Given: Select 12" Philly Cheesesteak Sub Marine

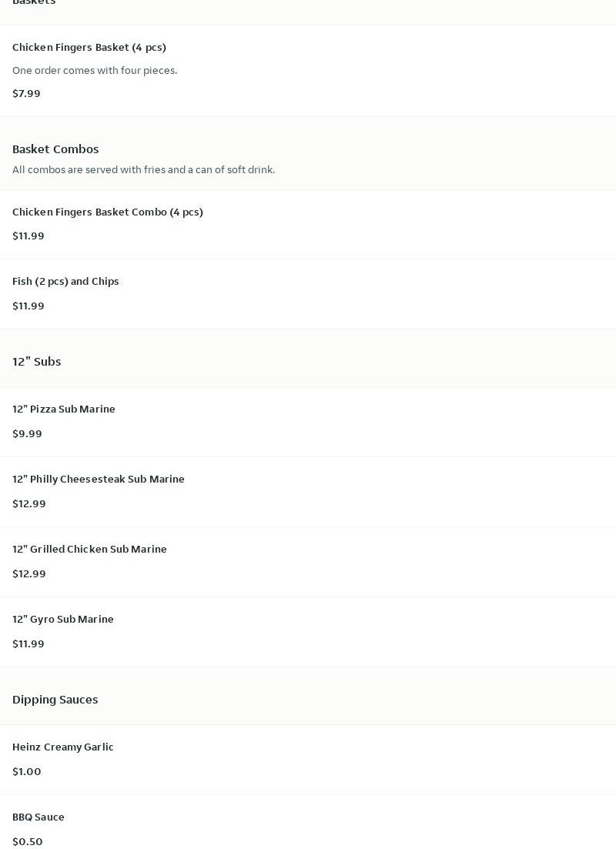Looking at the screenshot, I should pos(99,479).
